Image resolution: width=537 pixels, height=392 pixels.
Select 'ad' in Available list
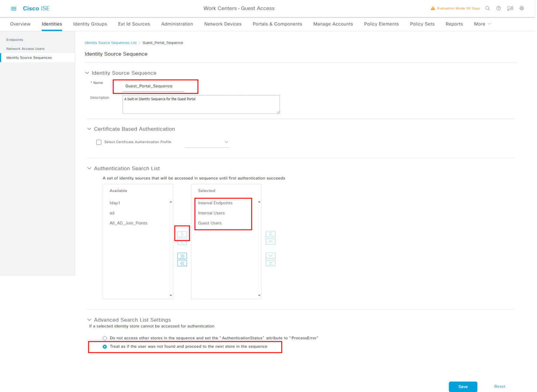(x=112, y=213)
